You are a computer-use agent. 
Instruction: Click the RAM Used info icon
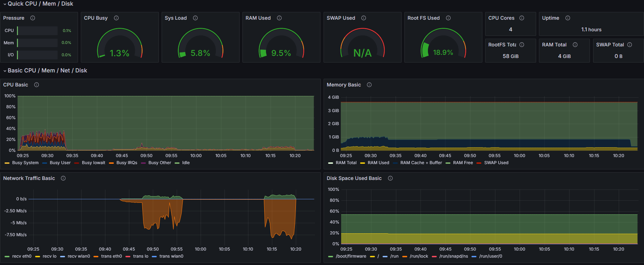click(x=279, y=18)
